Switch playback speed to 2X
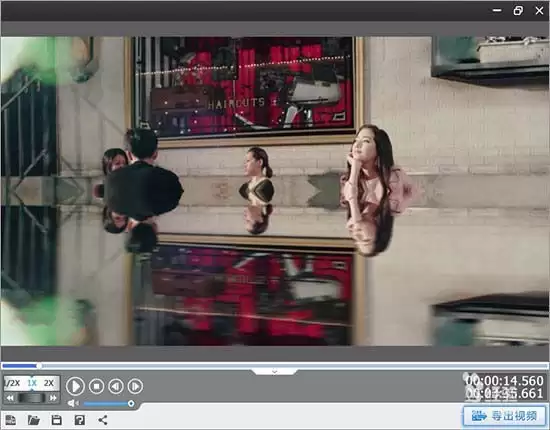This screenshot has width=550, height=430. coord(49,383)
